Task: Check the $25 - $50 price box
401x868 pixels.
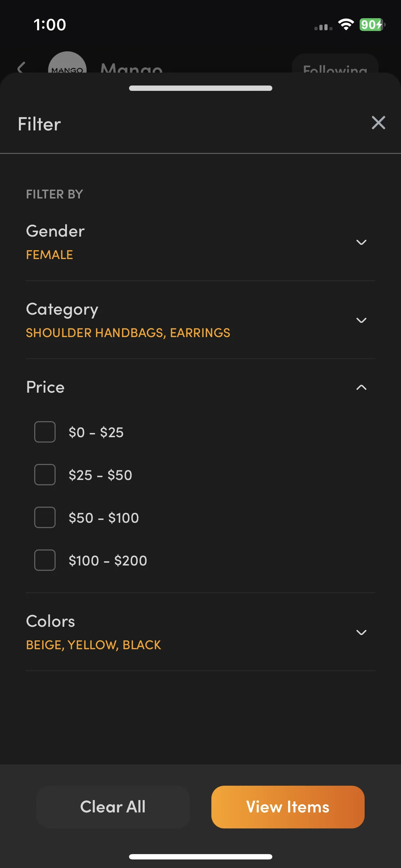Action: pyautogui.click(x=45, y=475)
